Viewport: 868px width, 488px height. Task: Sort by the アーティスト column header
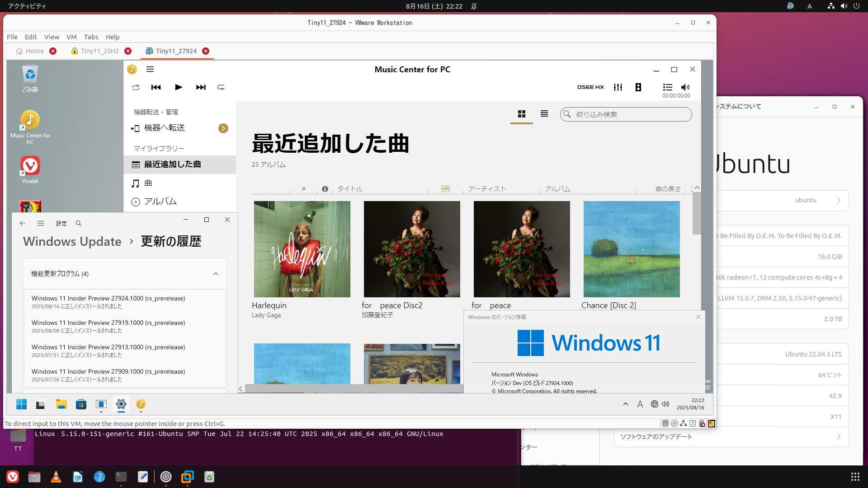[x=487, y=189]
